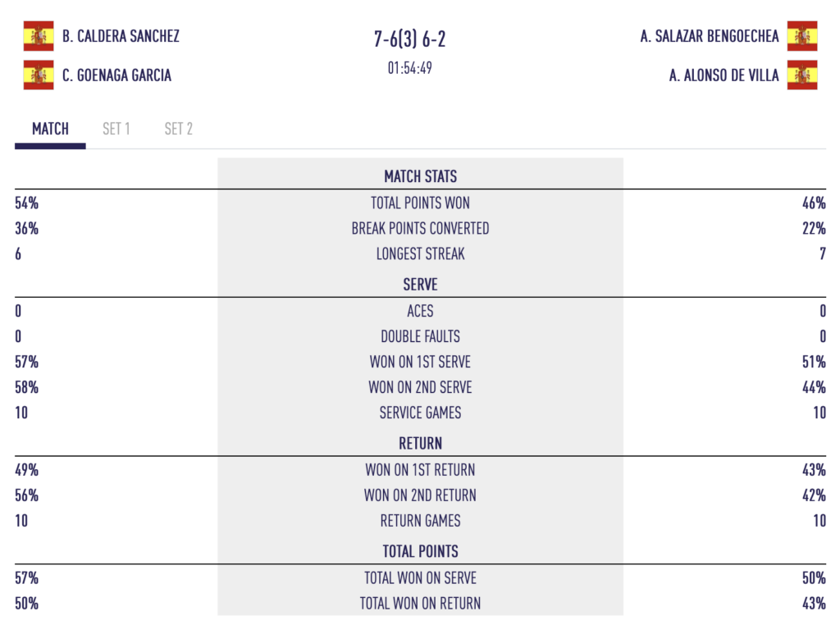The height and width of the screenshot is (625, 840).
Task: Click the flag beside C. Goenaga Garcia
Action: 39,75
